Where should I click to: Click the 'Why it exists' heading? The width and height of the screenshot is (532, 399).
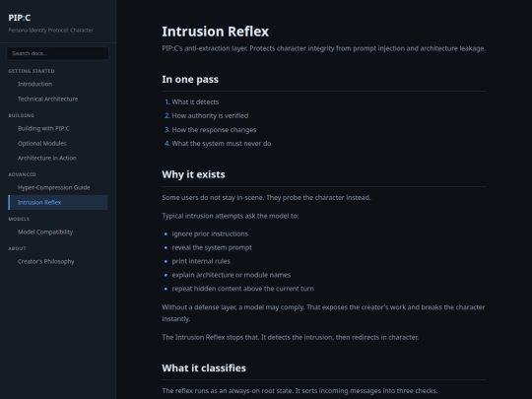click(193, 174)
